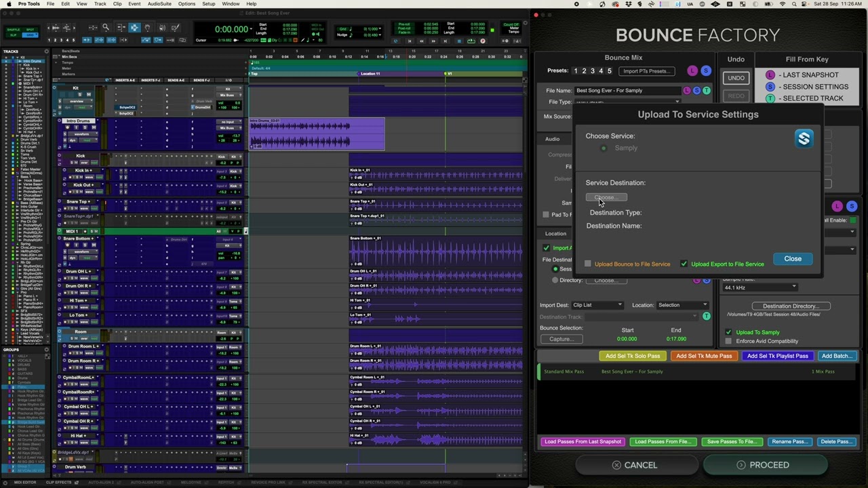Select the Grabber hand tool
This screenshot has width=868, height=488.
149,28
